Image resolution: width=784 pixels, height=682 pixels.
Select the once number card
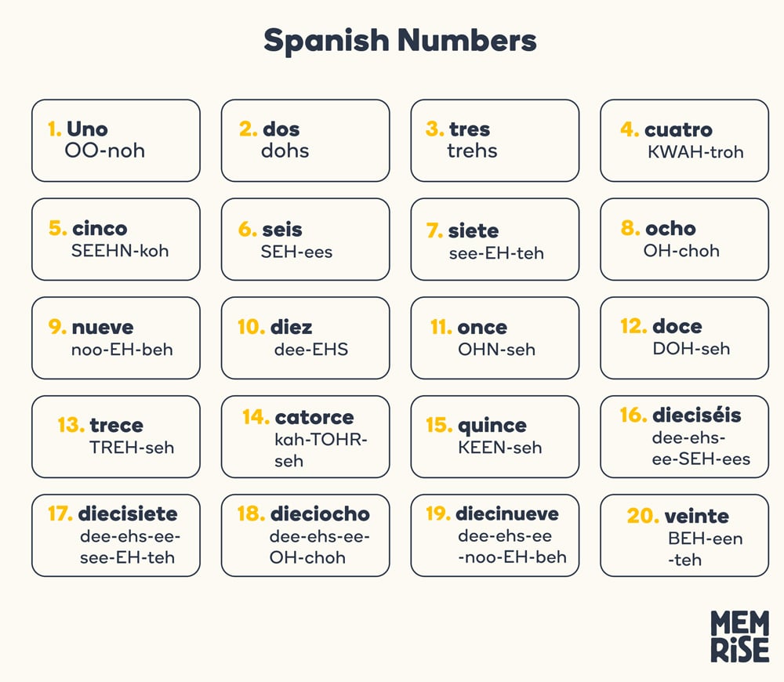pos(495,338)
